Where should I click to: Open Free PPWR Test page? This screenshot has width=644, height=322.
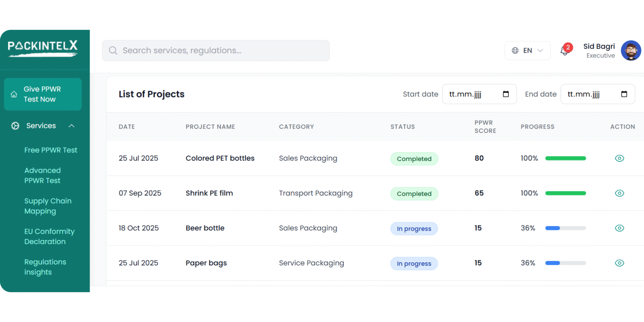(51, 150)
